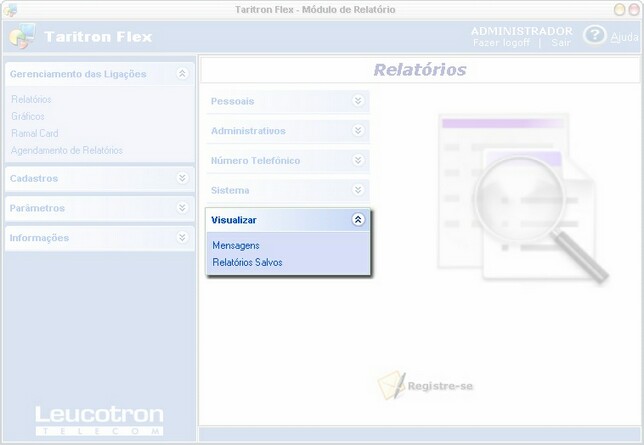Open the Ajuda question mark help icon
Image resolution: width=644 pixels, height=445 pixels.
[x=594, y=35]
